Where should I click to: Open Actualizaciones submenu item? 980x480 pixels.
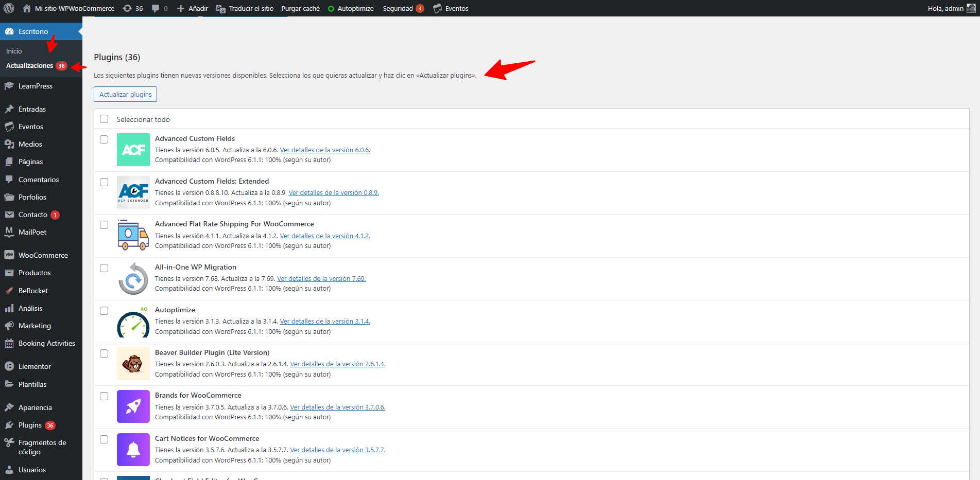tap(37, 65)
